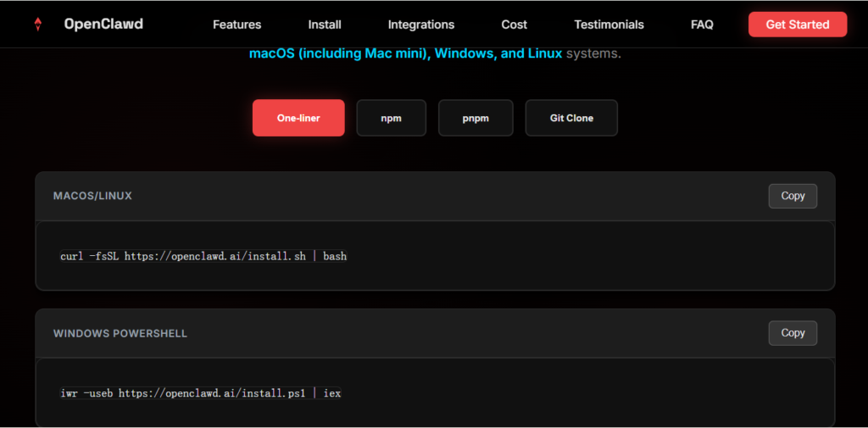
Task: Choose the Git Clone install tab
Action: pos(571,118)
